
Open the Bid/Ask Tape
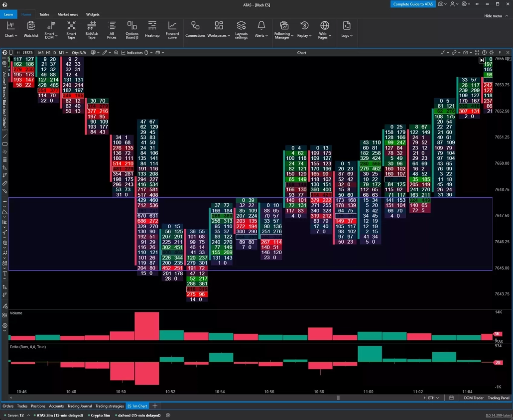coord(92,29)
